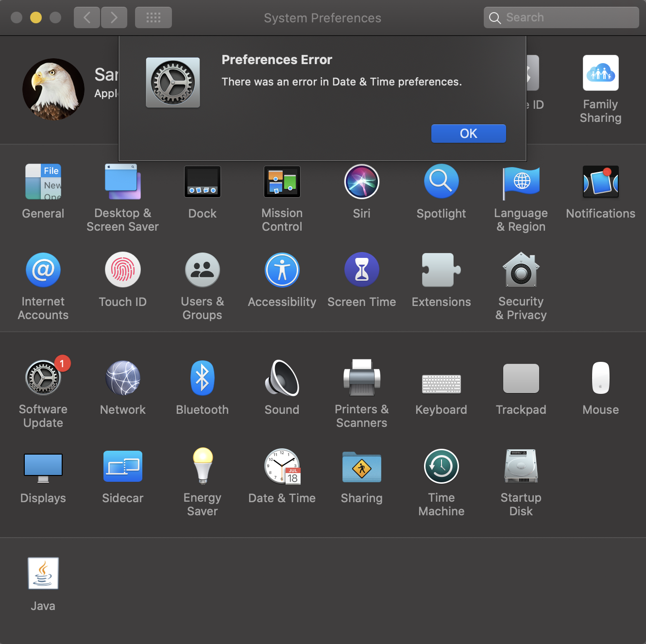
Task: Minimize the System Preferences window
Action: coord(36,17)
